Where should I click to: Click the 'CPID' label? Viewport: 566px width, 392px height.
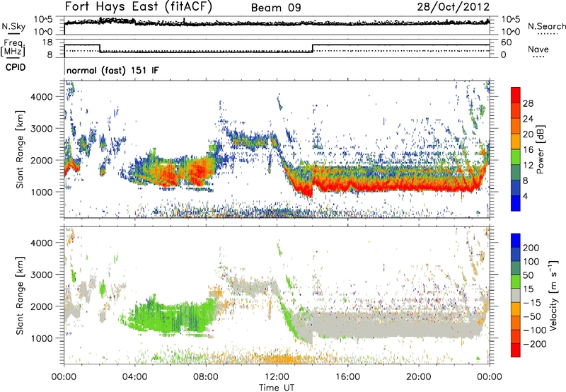click(16, 67)
